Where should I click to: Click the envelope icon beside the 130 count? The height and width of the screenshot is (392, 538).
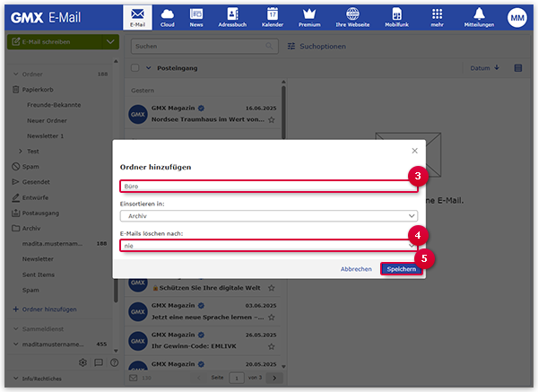[133, 378]
